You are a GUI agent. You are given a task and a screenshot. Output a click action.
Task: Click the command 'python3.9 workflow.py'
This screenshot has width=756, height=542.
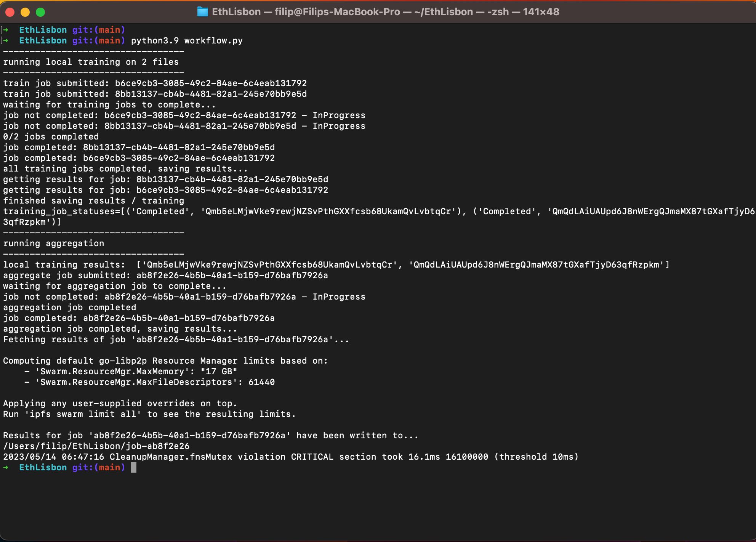(187, 40)
